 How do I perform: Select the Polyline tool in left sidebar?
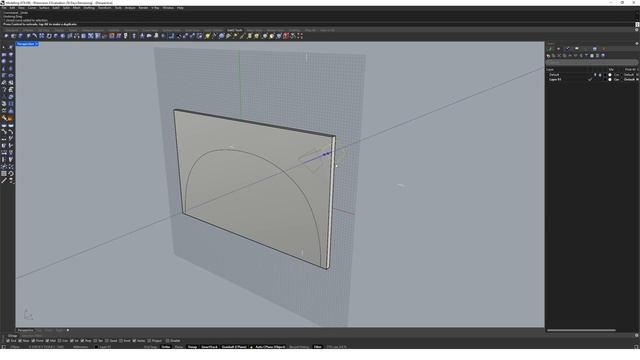(x=4, y=54)
